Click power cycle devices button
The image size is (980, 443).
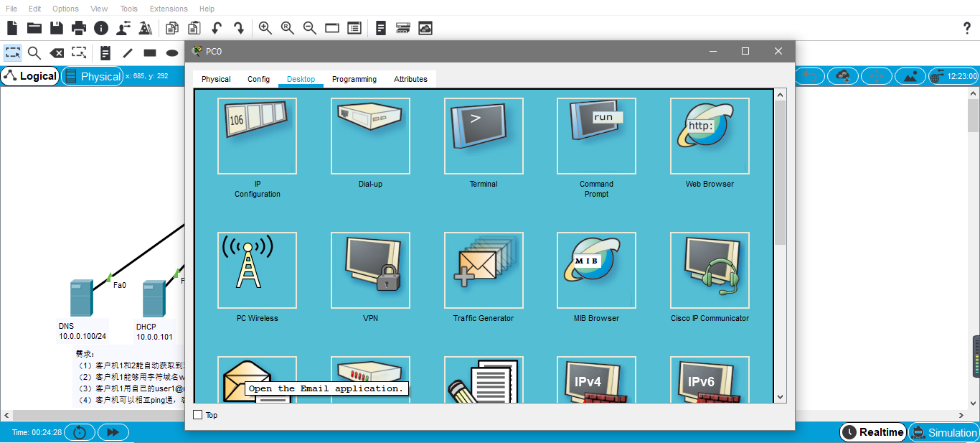pos(80,432)
